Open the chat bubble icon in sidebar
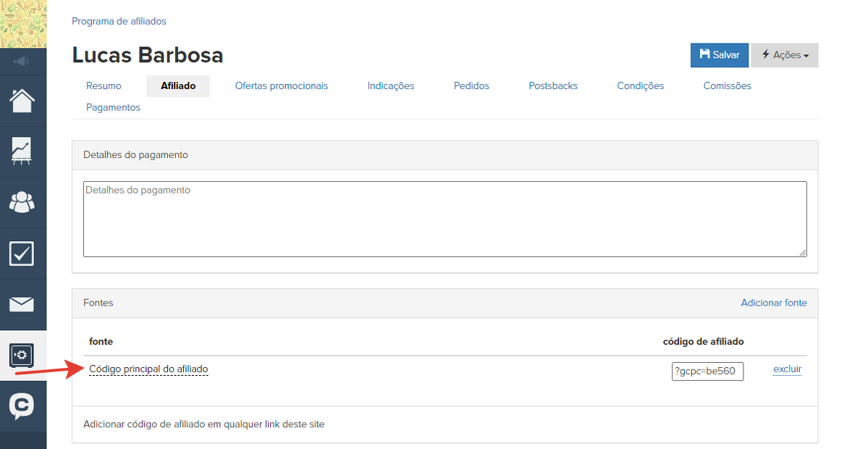 22,406
